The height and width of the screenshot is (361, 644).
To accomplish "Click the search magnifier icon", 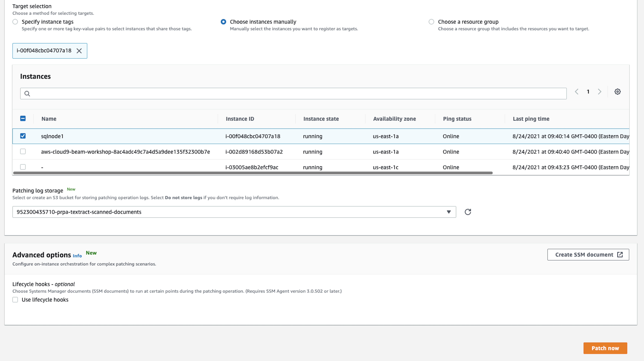I will [x=27, y=94].
